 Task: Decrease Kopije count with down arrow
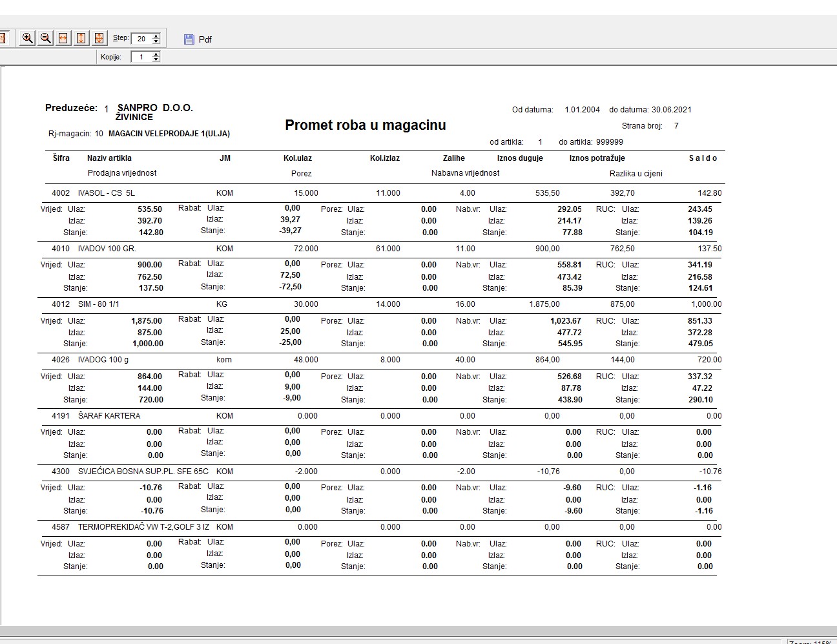coord(156,59)
